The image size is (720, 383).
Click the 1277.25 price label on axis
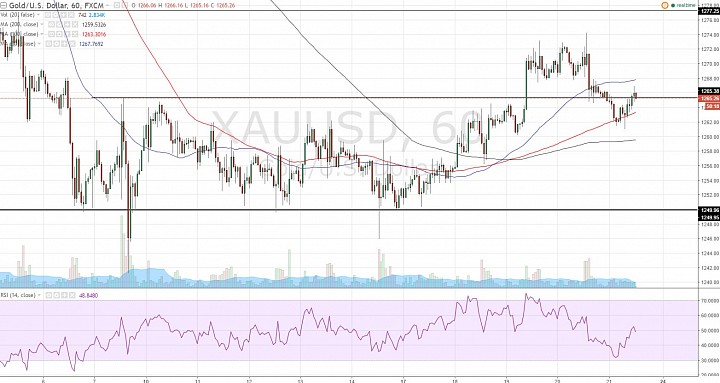tap(709, 10)
